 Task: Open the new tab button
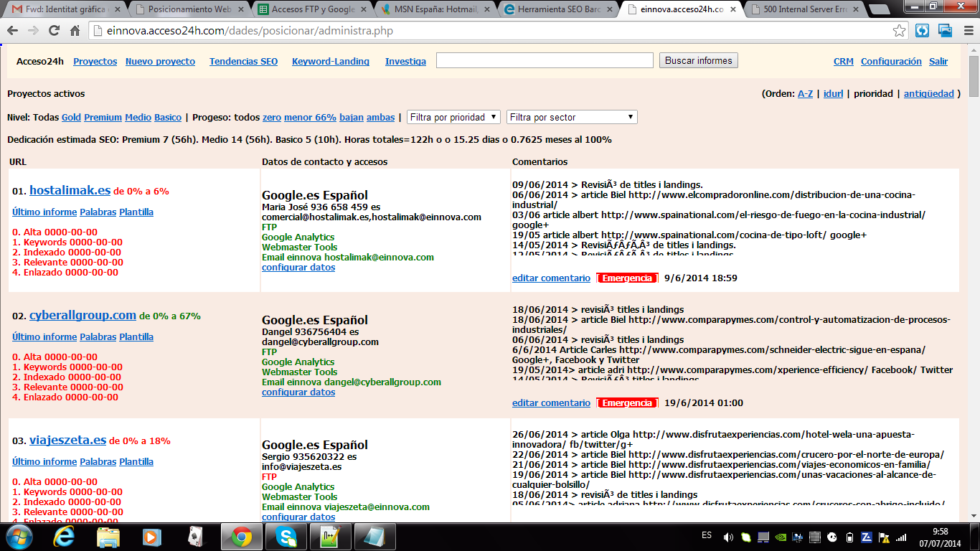point(878,9)
